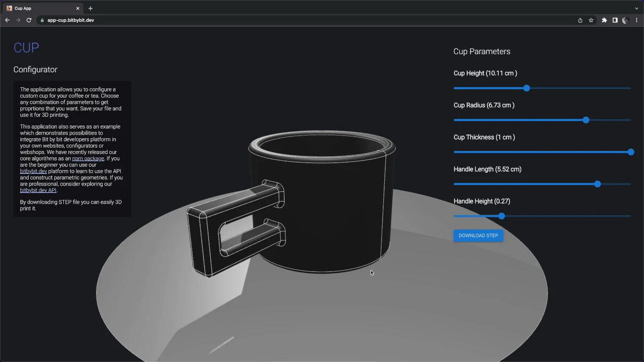Open the bitbybit.dev platform link
The image size is (644, 362).
[34, 171]
